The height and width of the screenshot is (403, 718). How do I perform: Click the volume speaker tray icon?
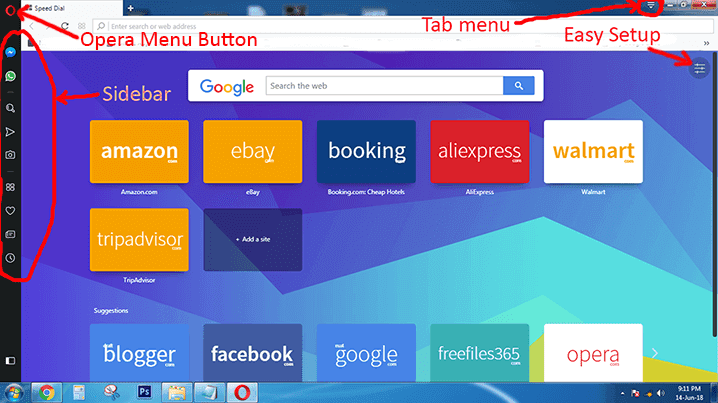coord(660,393)
